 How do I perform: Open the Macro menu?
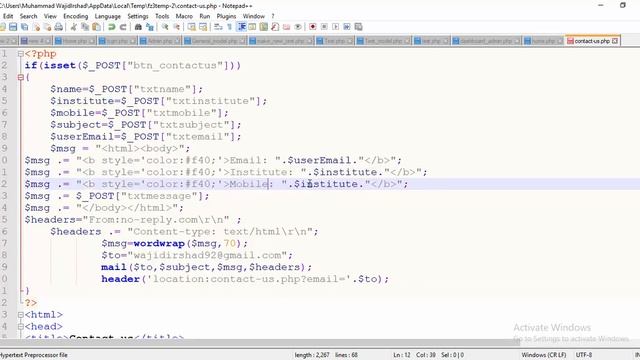(x=184, y=16)
